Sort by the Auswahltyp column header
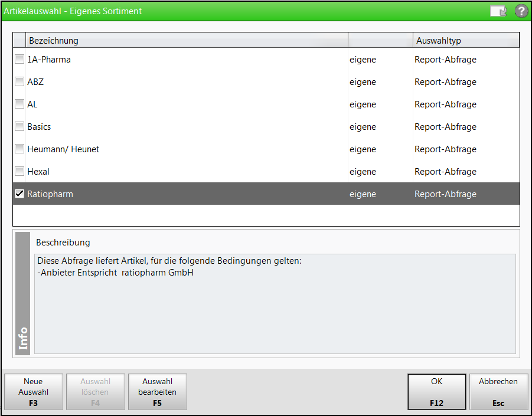The height and width of the screenshot is (416, 532). click(466, 40)
